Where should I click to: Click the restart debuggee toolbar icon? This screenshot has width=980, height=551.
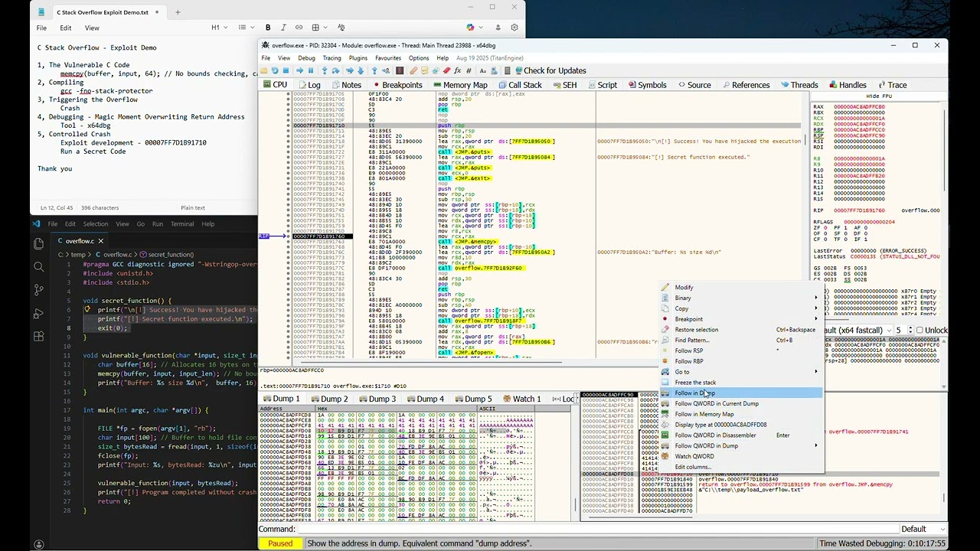coord(275,70)
